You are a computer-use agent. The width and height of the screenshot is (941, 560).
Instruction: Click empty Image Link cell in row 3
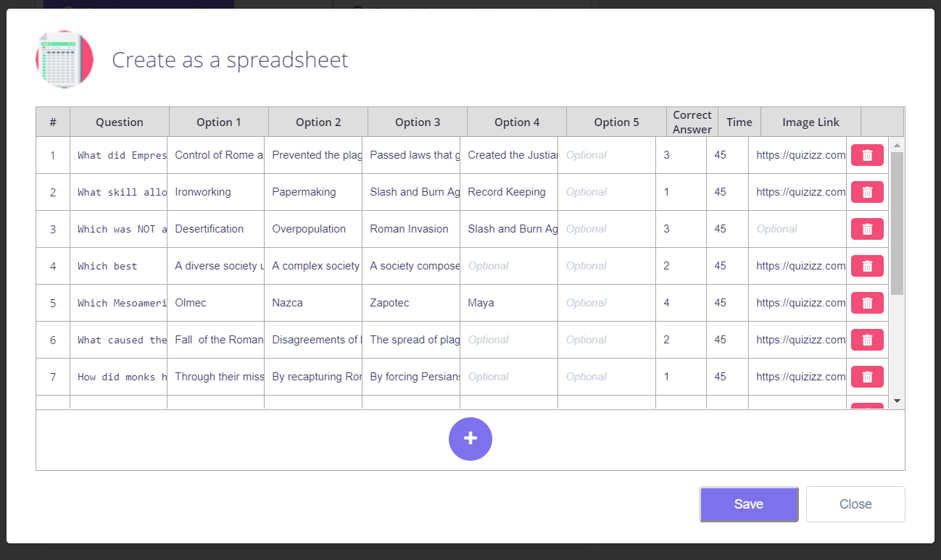pyautogui.click(x=797, y=229)
